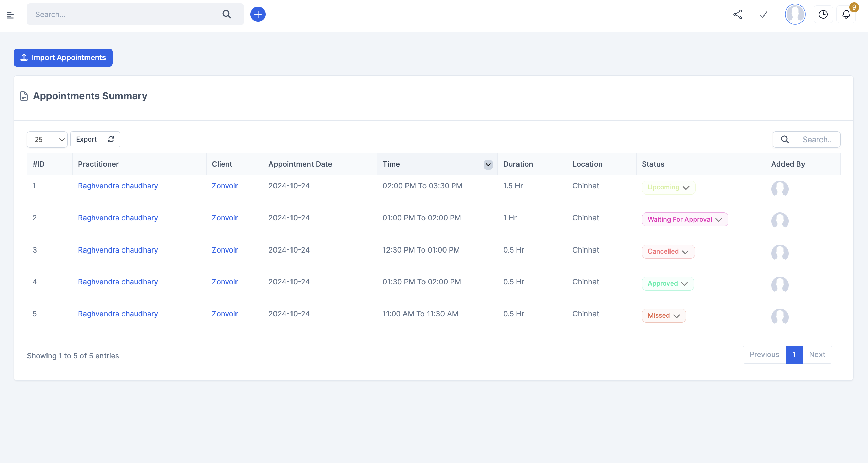
Task: Click the Export button
Action: (86, 139)
